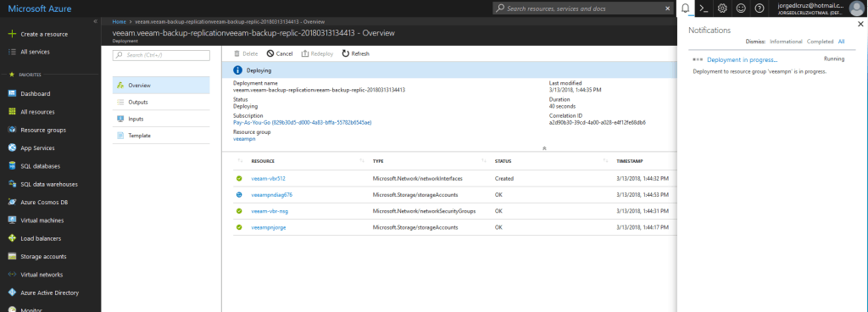Sort table by RESOURCE column

(x=263, y=161)
